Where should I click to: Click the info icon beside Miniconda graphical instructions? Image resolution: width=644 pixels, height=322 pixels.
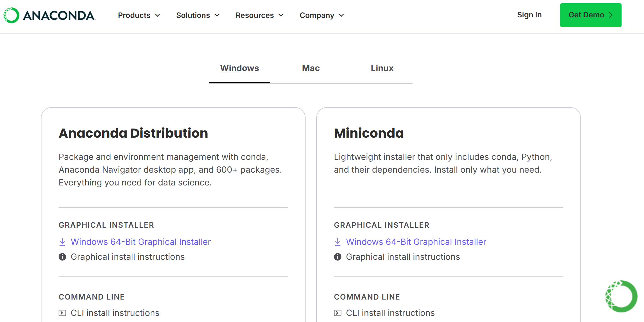pos(338,257)
